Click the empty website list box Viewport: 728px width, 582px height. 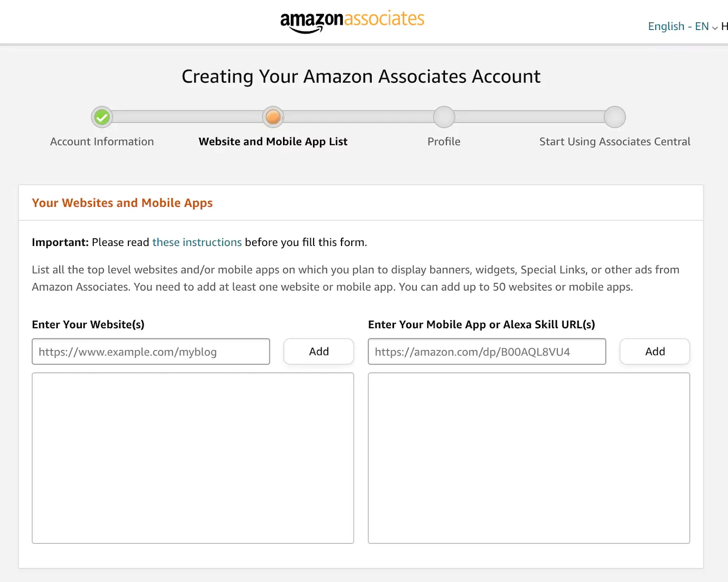(x=192, y=458)
